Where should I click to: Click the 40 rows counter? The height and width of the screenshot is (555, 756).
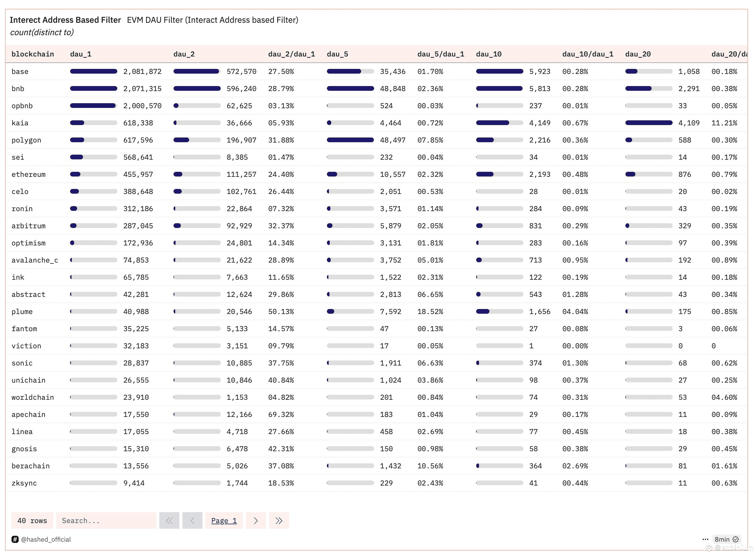click(x=32, y=520)
